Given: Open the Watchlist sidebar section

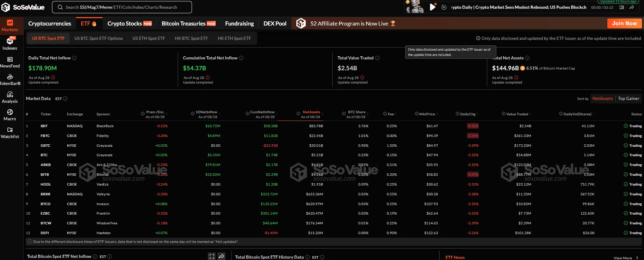Looking at the screenshot, I should 10,133.
